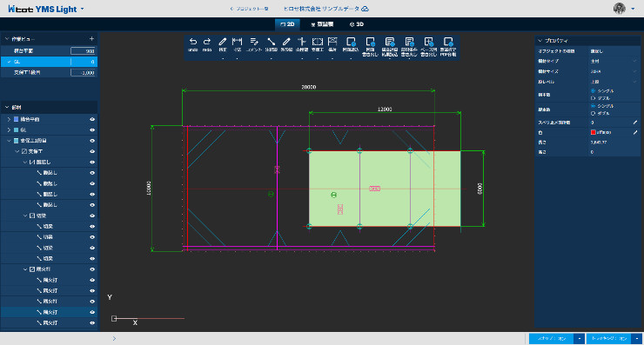Click pencil edit icon beside color property
The image size is (644, 345).
click(x=635, y=132)
